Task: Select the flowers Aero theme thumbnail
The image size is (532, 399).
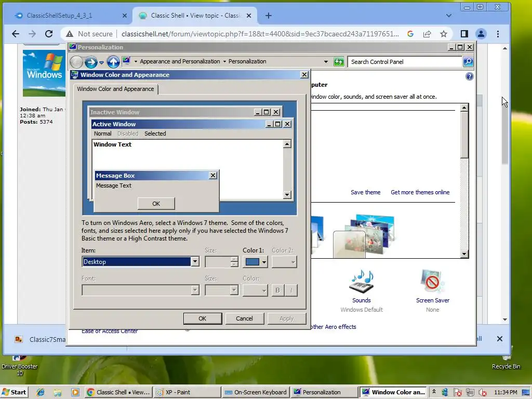Action: point(365,235)
